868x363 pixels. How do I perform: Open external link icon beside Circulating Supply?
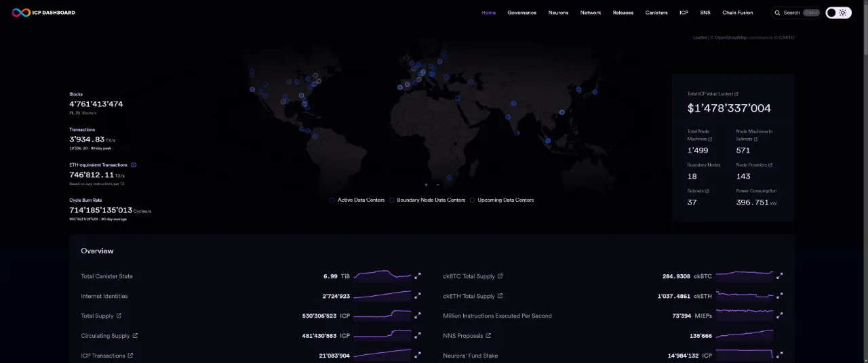coord(135,335)
